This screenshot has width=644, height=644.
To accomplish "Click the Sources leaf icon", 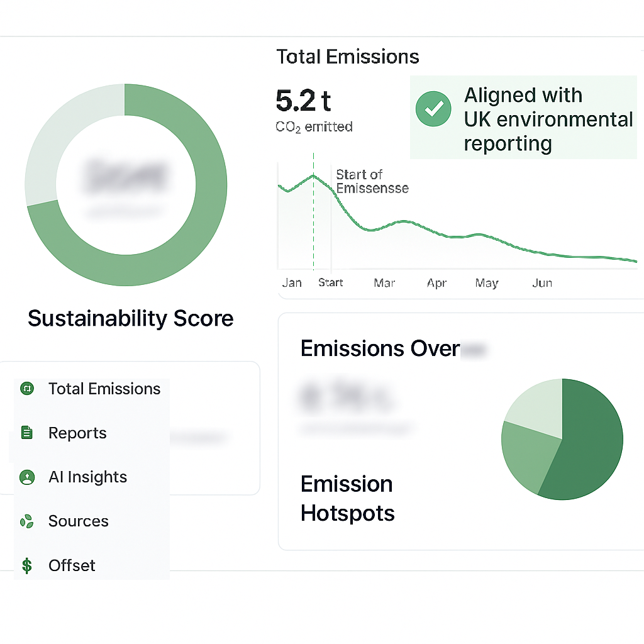I will (x=26, y=521).
